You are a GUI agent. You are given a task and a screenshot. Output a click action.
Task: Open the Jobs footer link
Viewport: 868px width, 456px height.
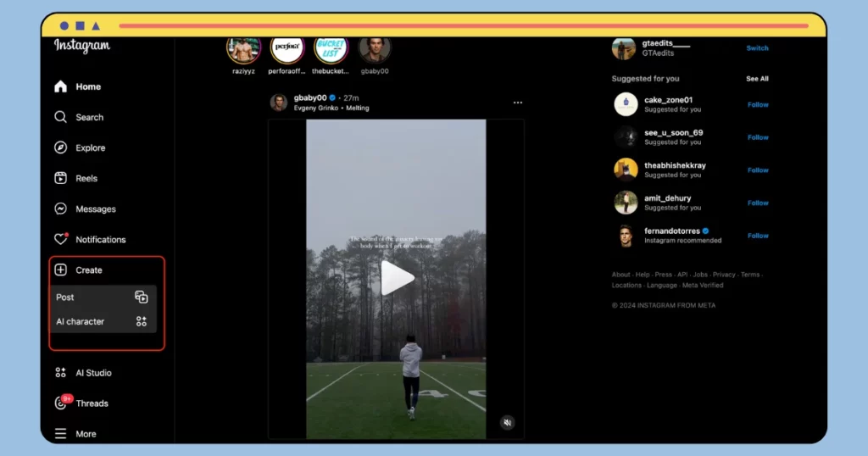[700, 275]
